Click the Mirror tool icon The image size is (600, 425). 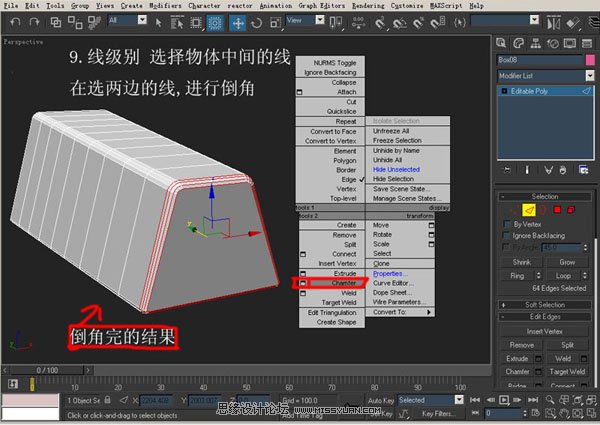(553, 23)
